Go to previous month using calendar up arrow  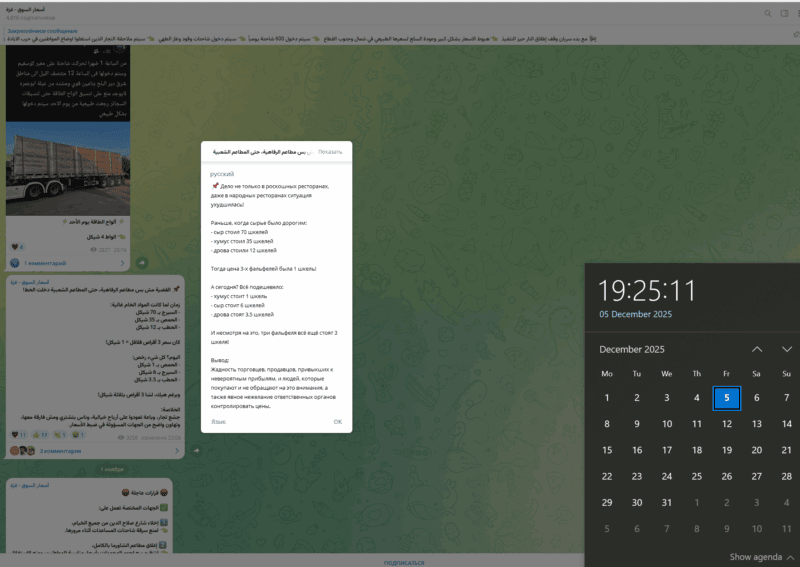(756, 349)
